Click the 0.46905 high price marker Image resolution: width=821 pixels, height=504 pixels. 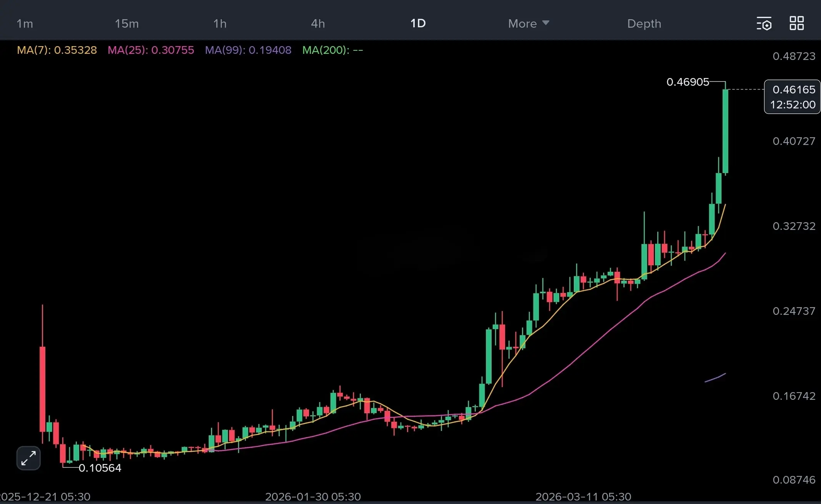point(687,82)
